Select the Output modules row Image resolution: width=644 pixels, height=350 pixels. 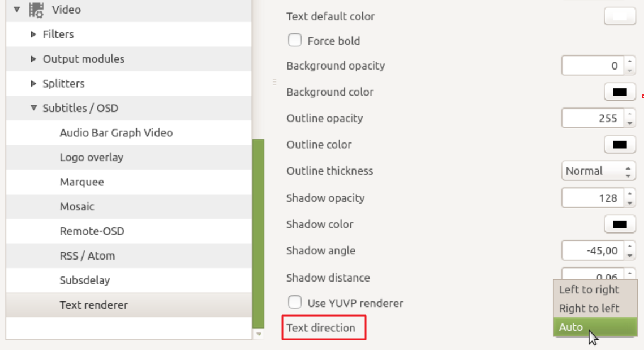coord(129,59)
